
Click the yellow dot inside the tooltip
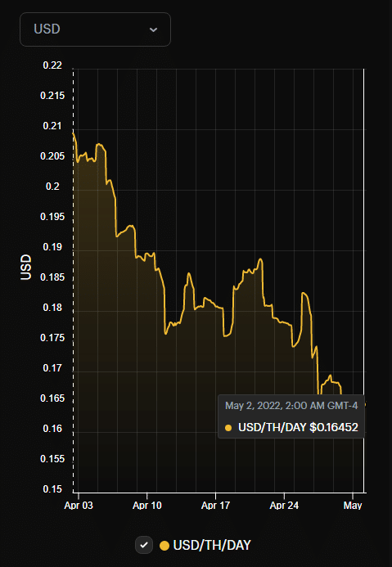pyautogui.click(x=228, y=428)
